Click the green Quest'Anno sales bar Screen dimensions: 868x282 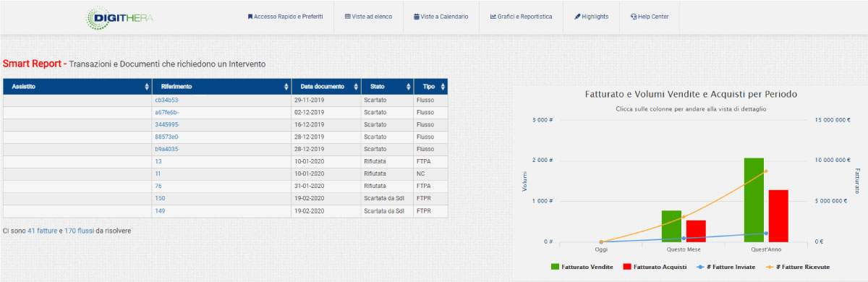click(754, 200)
